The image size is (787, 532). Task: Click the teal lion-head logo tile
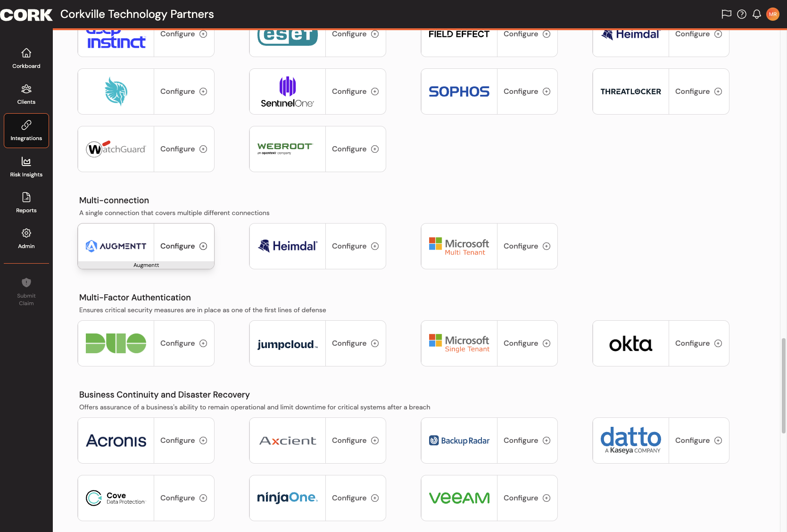pos(116,91)
